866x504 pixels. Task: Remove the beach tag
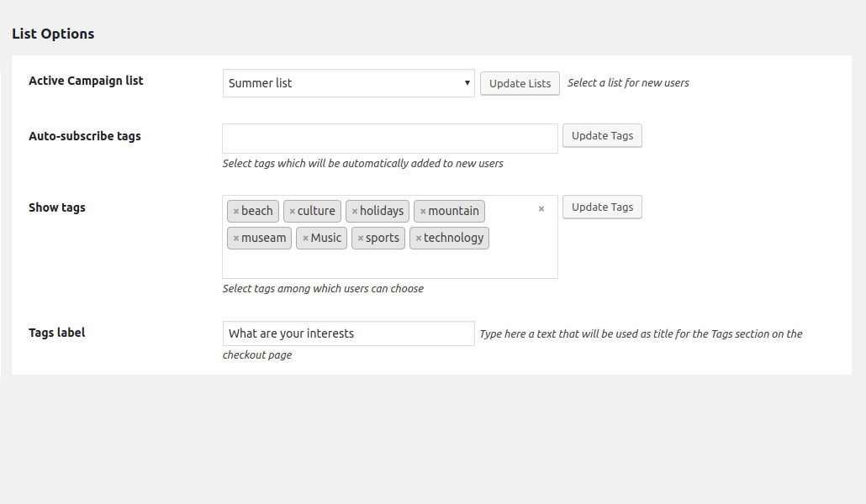pyautogui.click(x=236, y=212)
